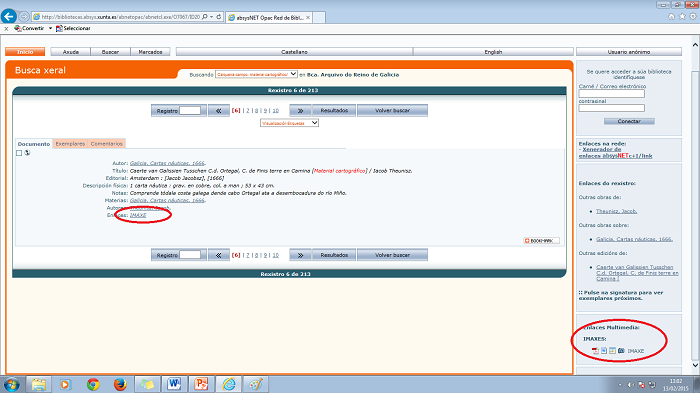Open the PDF icon under IMAXES

(595, 351)
